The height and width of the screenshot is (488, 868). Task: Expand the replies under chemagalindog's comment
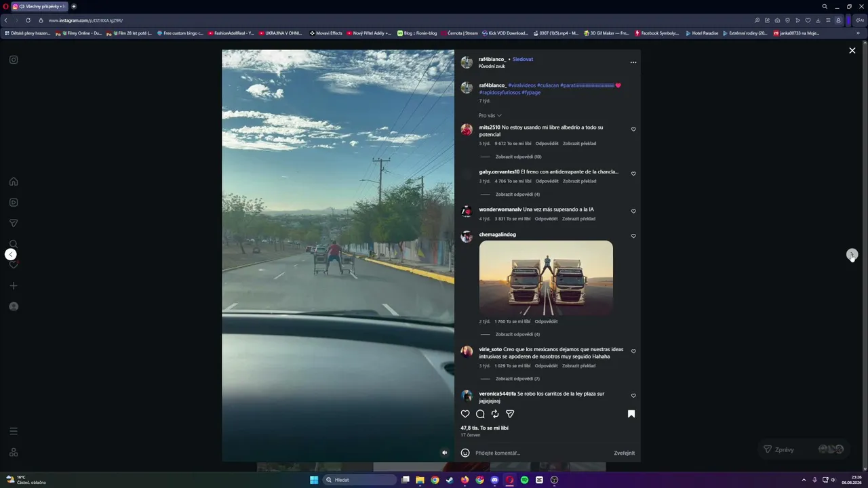point(517,334)
